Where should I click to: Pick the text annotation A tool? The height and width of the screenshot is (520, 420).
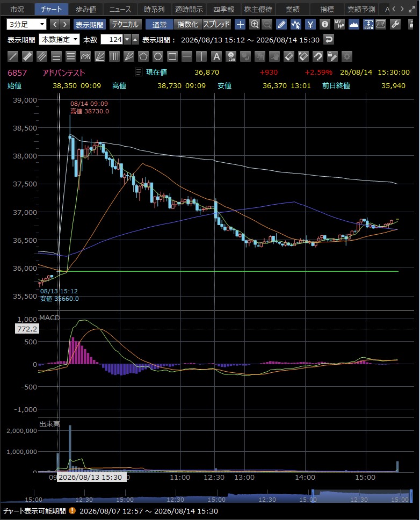tap(216, 56)
